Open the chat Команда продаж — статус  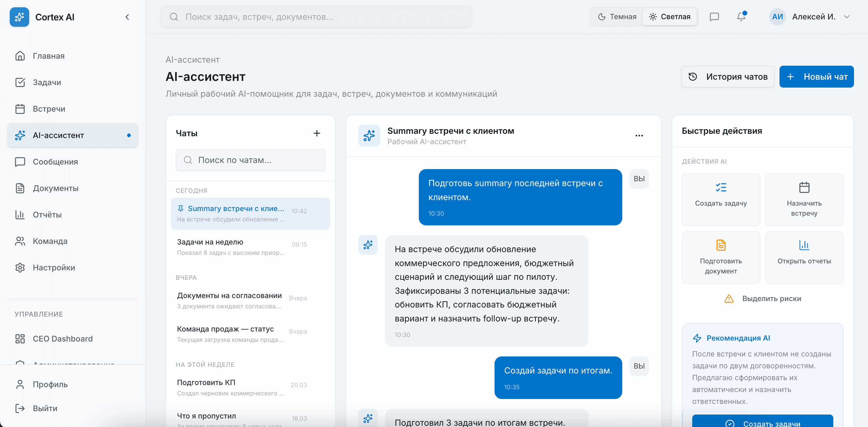pos(250,334)
